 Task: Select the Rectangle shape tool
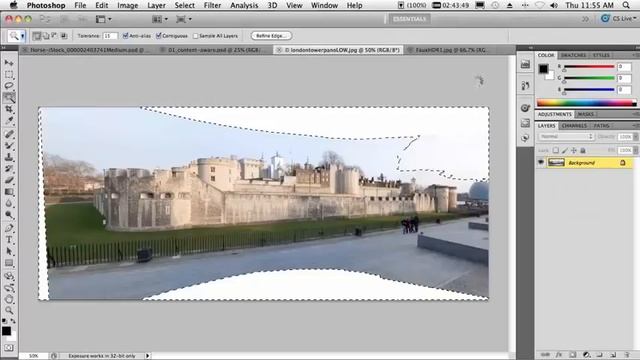pos(9,263)
